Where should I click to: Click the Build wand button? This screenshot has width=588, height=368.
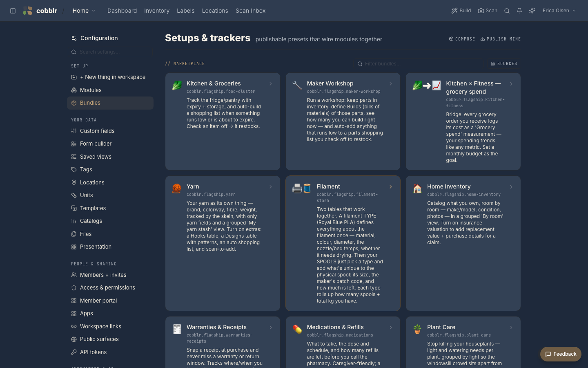(x=461, y=11)
